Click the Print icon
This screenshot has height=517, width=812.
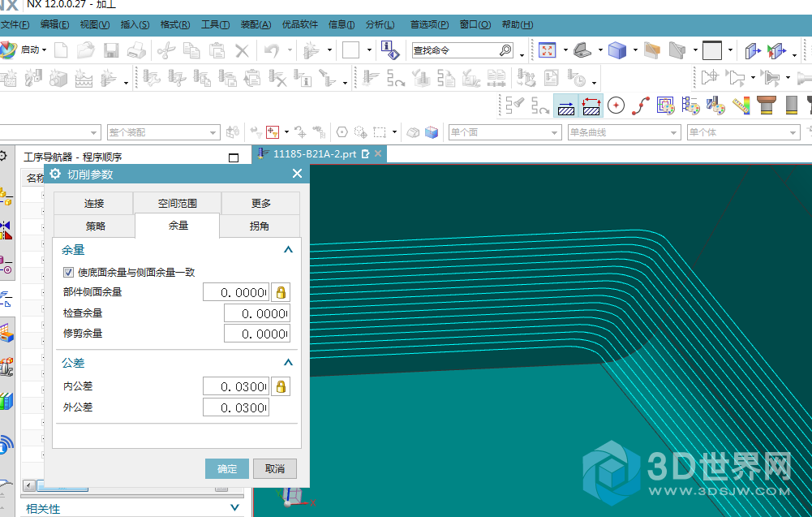tap(136, 50)
